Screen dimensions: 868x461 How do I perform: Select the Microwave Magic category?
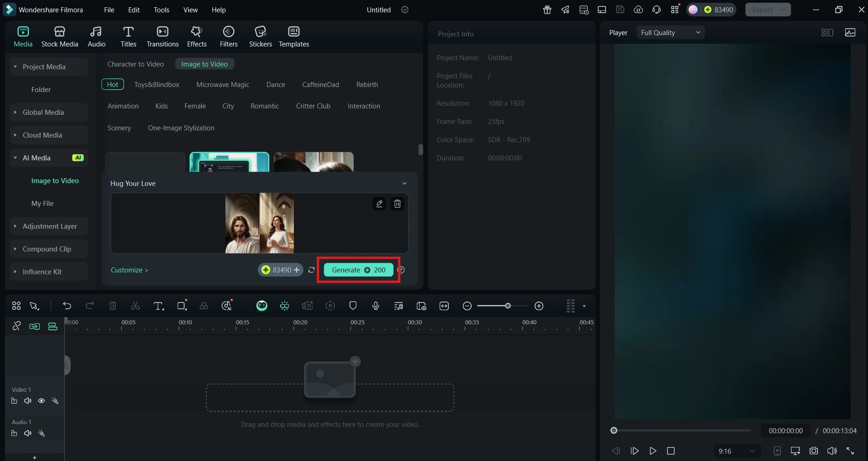click(223, 84)
